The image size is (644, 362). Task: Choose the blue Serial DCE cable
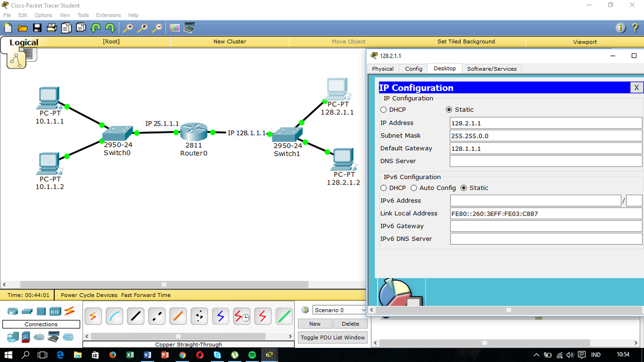click(x=220, y=316)
